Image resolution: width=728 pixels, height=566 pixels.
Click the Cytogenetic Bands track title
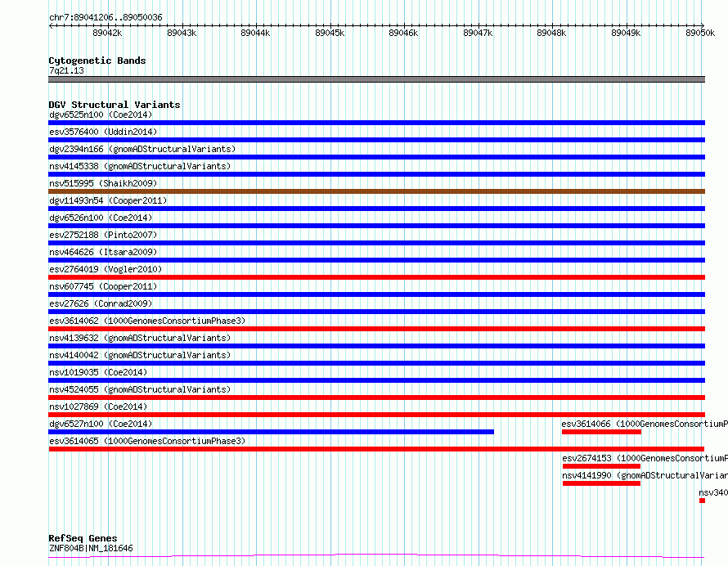(97, 61)
